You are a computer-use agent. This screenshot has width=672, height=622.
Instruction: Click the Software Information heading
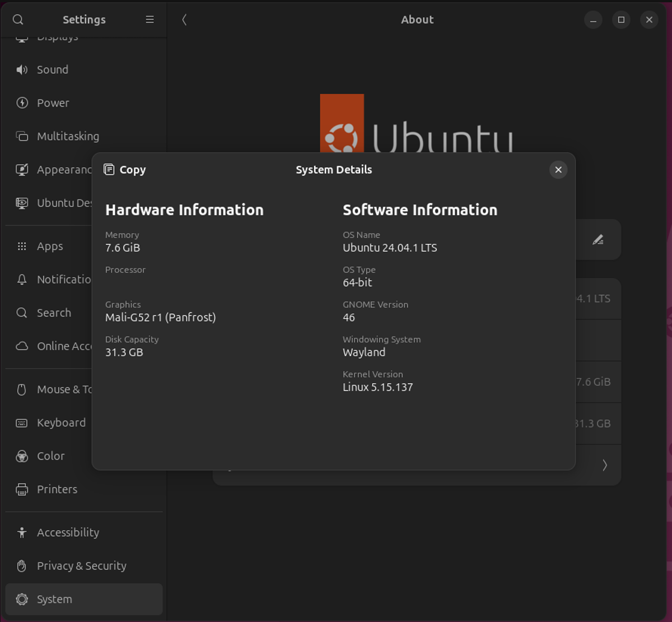(420, 210)
